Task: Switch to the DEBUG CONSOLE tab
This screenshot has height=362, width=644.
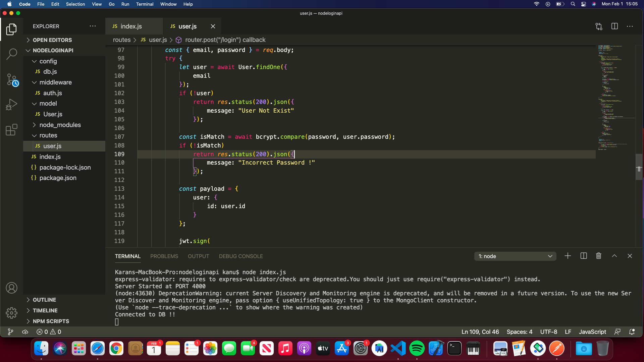Action: point(241,256)
